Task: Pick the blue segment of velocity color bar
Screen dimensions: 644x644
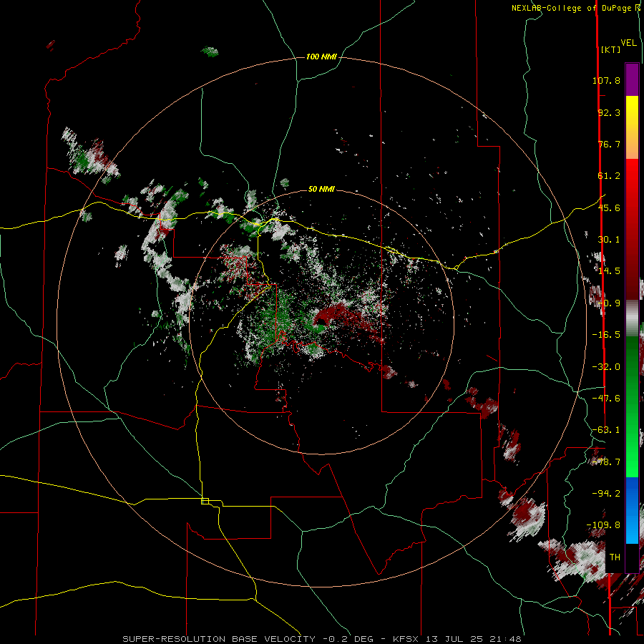Action: point(632,495)
